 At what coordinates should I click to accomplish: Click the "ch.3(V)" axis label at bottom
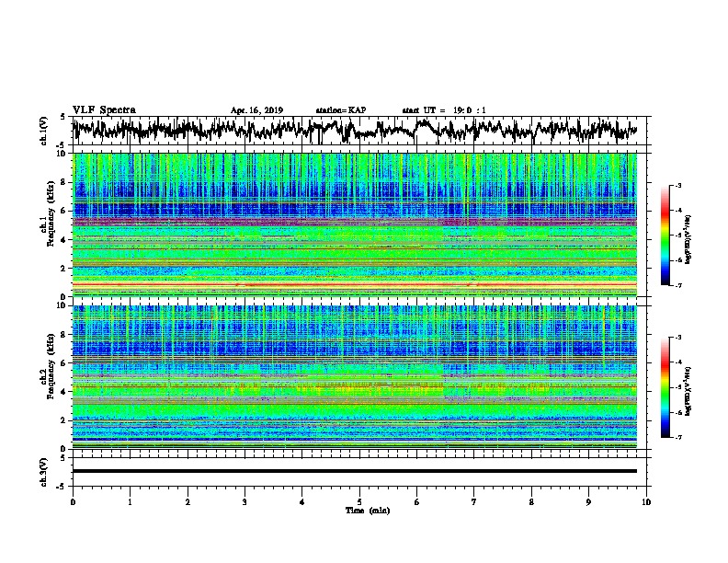[x=43, y=472]
